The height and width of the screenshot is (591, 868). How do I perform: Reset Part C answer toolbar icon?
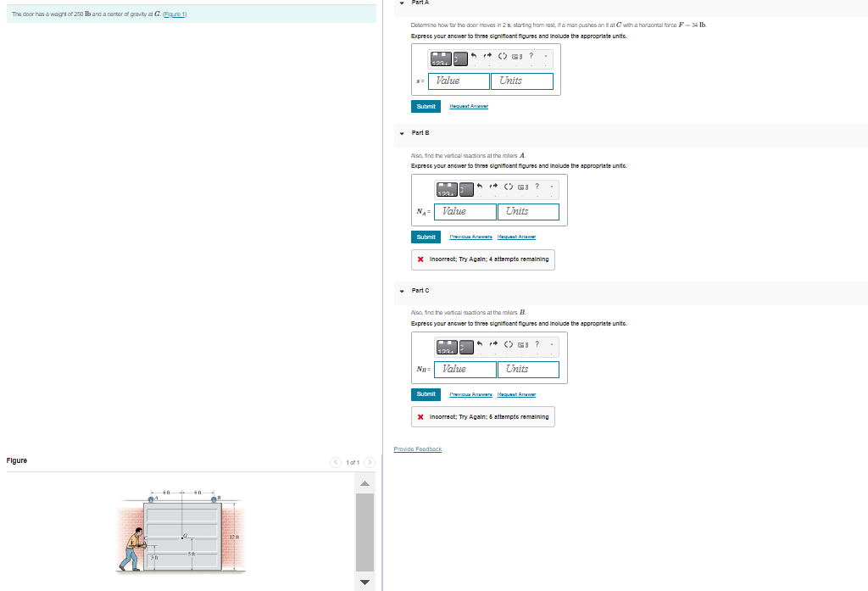[509, 344]
